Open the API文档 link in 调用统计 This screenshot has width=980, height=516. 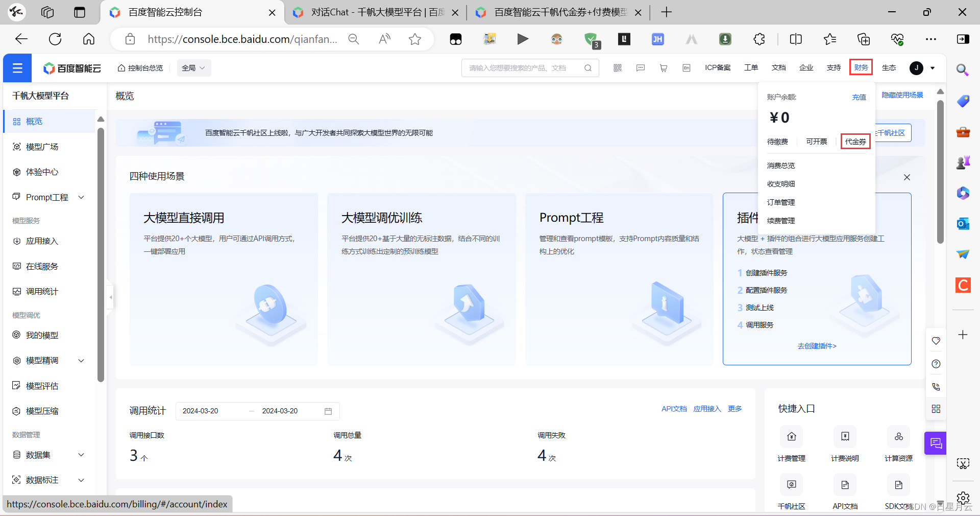674,409
